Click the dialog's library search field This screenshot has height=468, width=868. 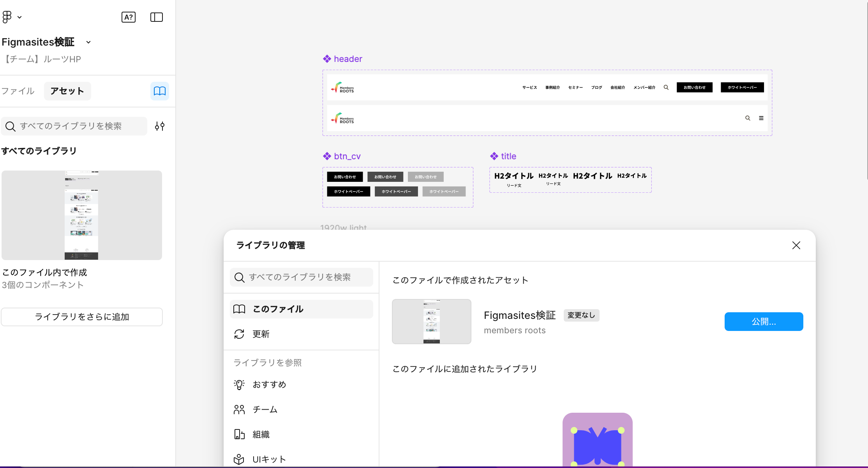click(x=301, y=277)
